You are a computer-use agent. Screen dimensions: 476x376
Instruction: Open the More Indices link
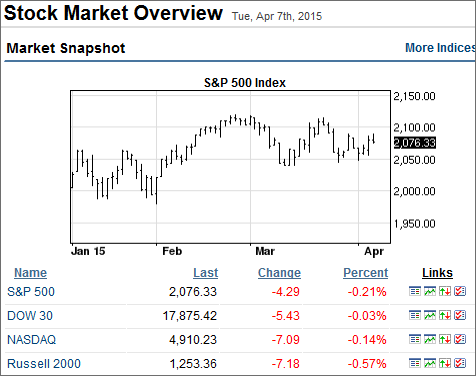pyautogui.click(x=440, y=48)
